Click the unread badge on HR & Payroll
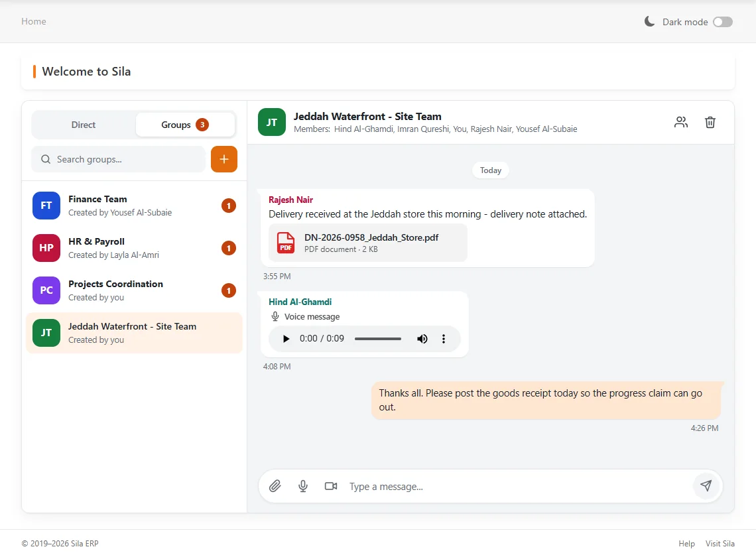756x557 pixels. click(229, 249)
